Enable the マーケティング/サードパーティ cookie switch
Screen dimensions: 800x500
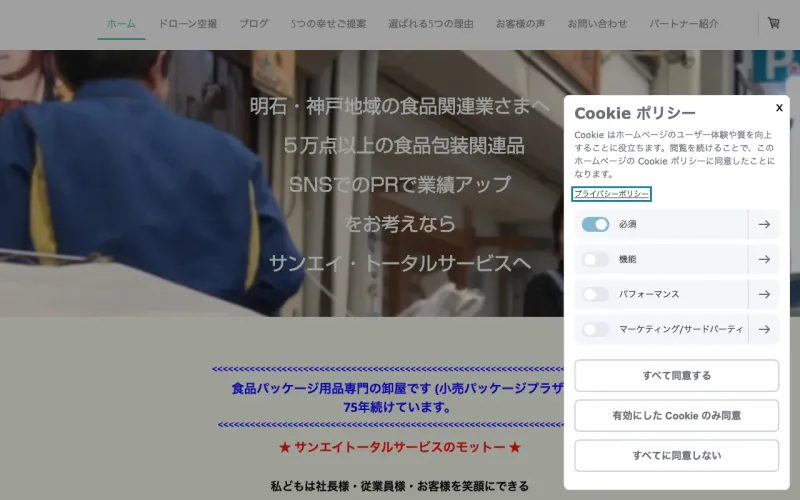595,329
